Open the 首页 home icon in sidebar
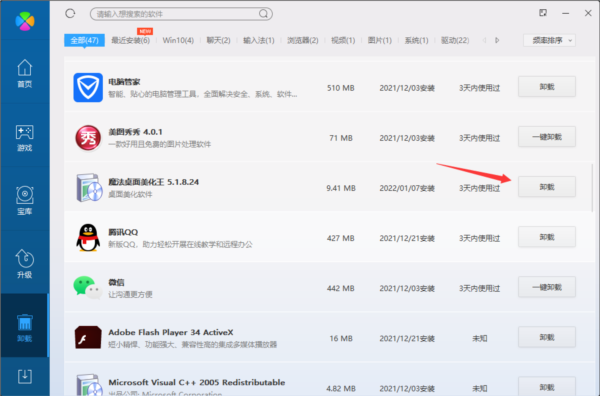Image resolution: width=600 pixels, height=396 pixels. point(24,73)
